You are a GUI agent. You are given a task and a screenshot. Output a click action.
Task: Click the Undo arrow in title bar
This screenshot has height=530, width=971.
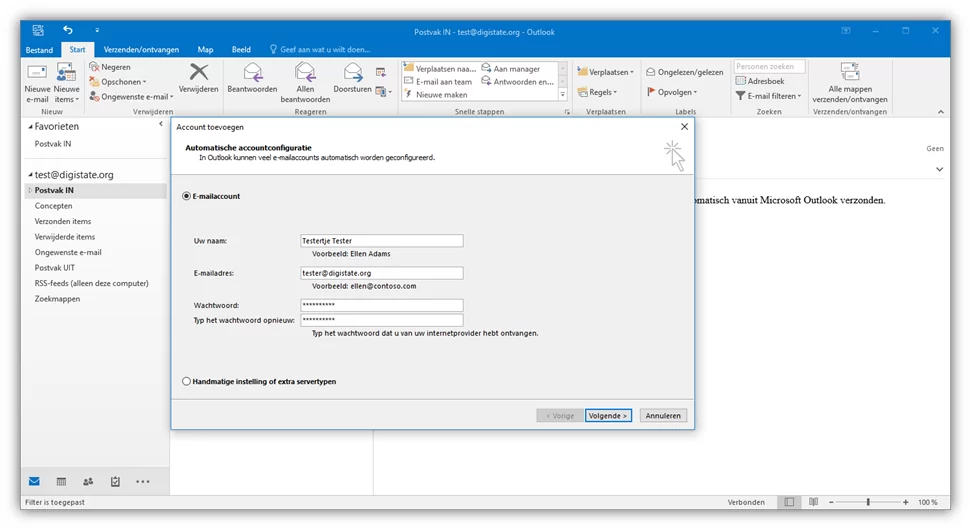coord(67,30)
